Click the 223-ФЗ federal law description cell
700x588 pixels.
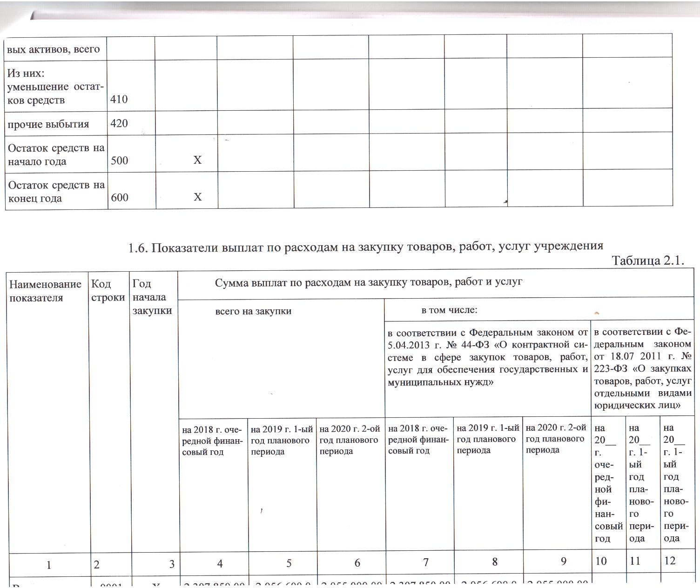coord(643,368)
